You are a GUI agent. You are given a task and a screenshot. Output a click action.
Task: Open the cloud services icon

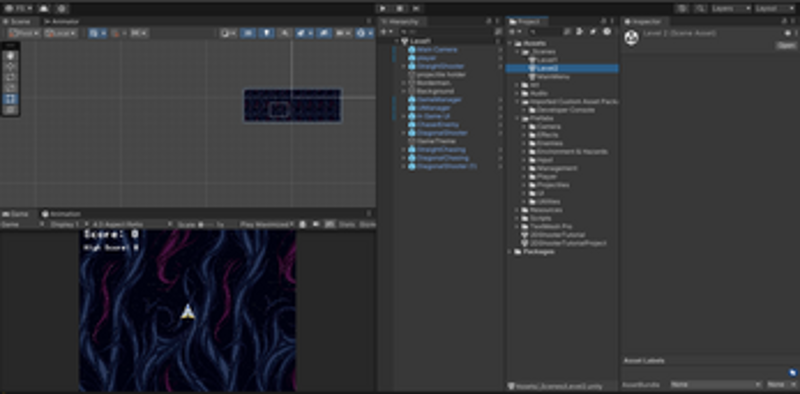click(x=44, y=8)
